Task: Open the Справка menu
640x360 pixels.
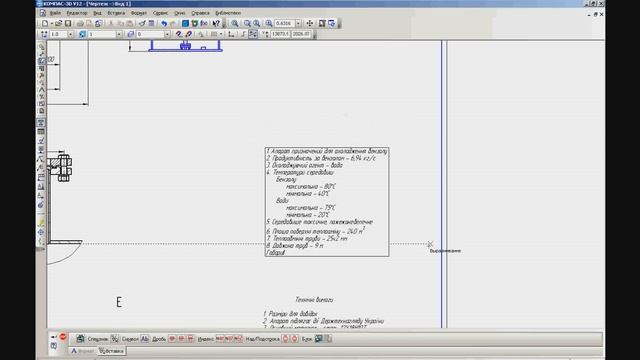Action: click(200, 13)
